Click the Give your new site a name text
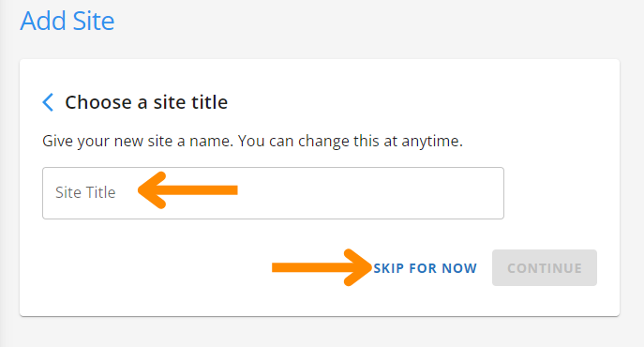 (138, 141)
